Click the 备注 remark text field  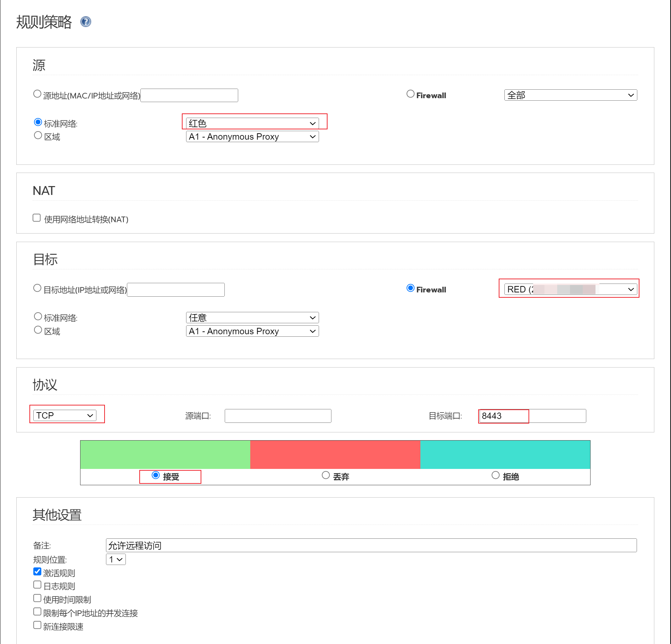click(x=371, y=545)
